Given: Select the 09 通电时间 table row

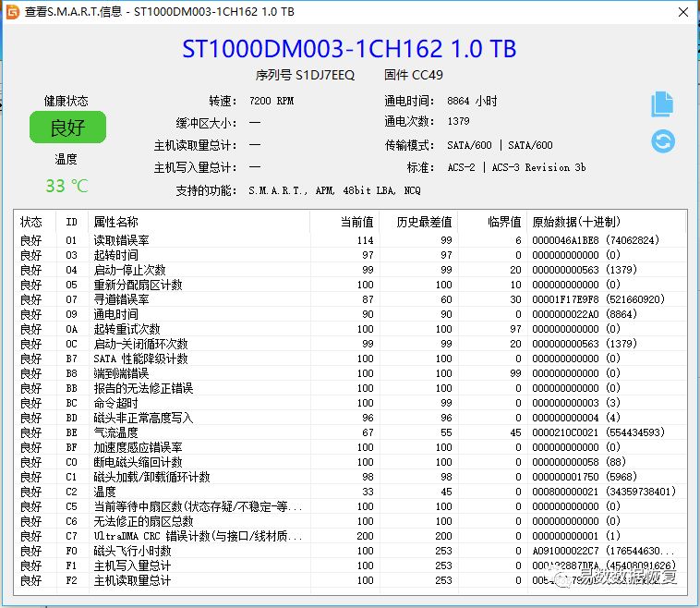Looking at the screenshot, I should tap(350, 314).
